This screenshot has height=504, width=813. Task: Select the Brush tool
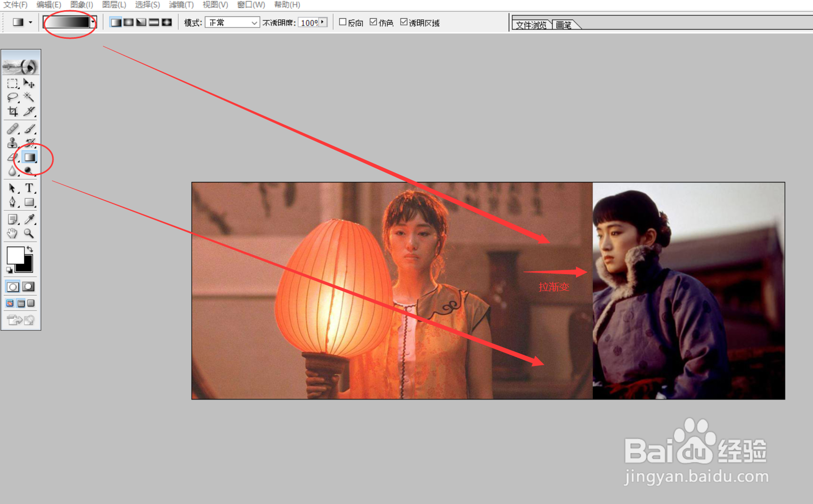[x=29, y=129]
